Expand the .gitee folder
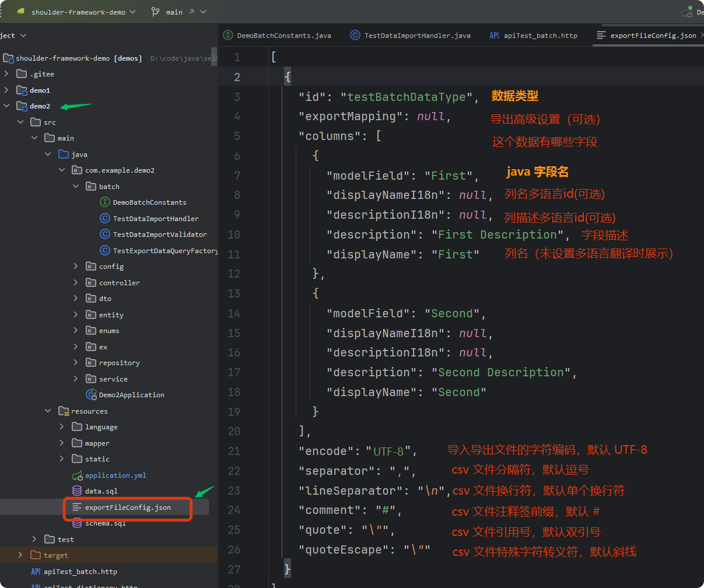 point(7,74)
